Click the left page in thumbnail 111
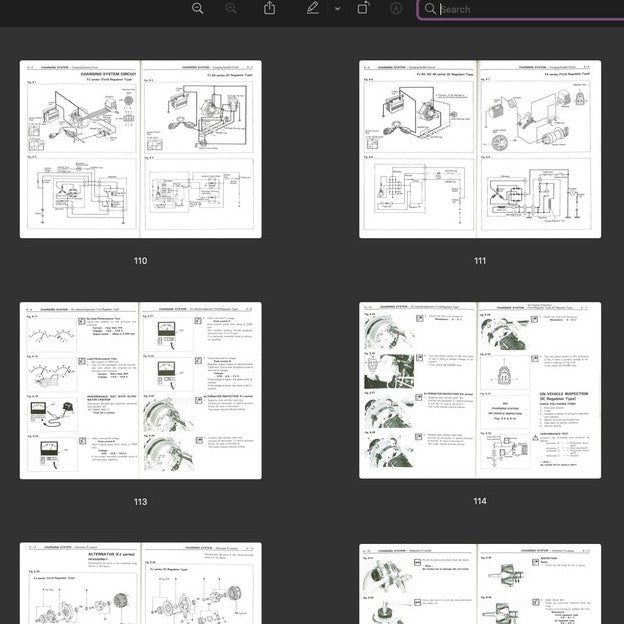 pyautogui.click(x=418, y=150)
